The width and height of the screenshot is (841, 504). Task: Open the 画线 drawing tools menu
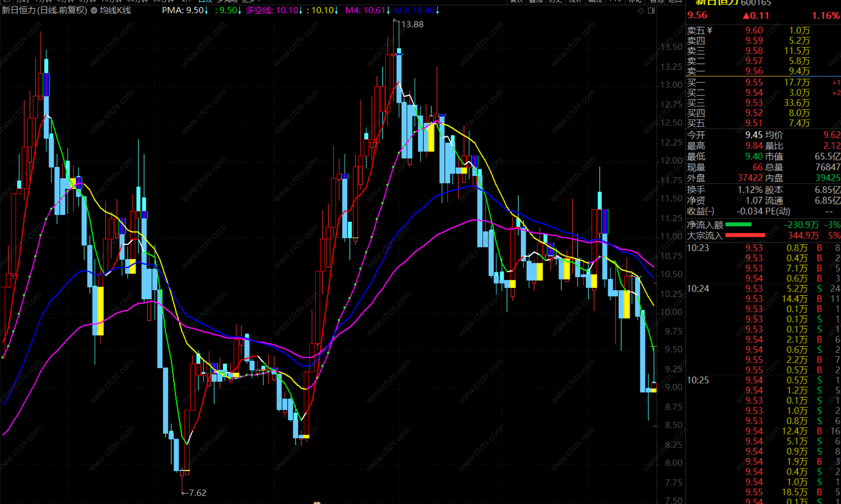[x=595, y=1]
